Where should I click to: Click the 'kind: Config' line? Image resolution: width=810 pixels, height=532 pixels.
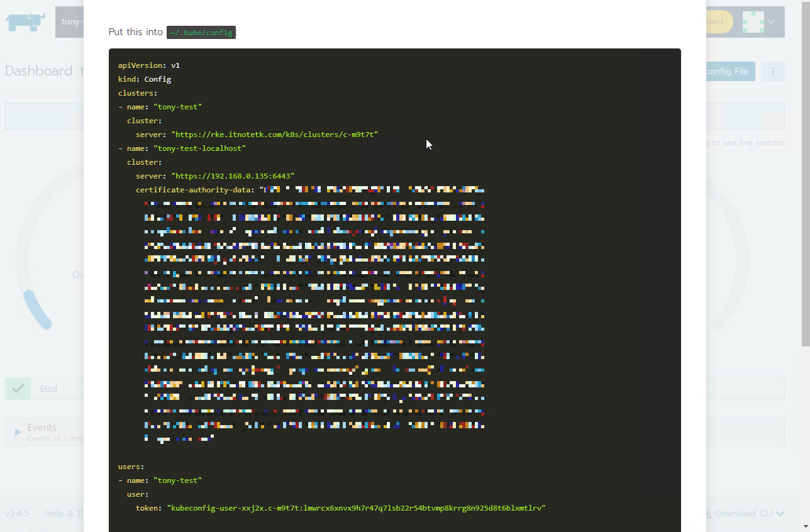pyautogui.click(x=145, y=79)
